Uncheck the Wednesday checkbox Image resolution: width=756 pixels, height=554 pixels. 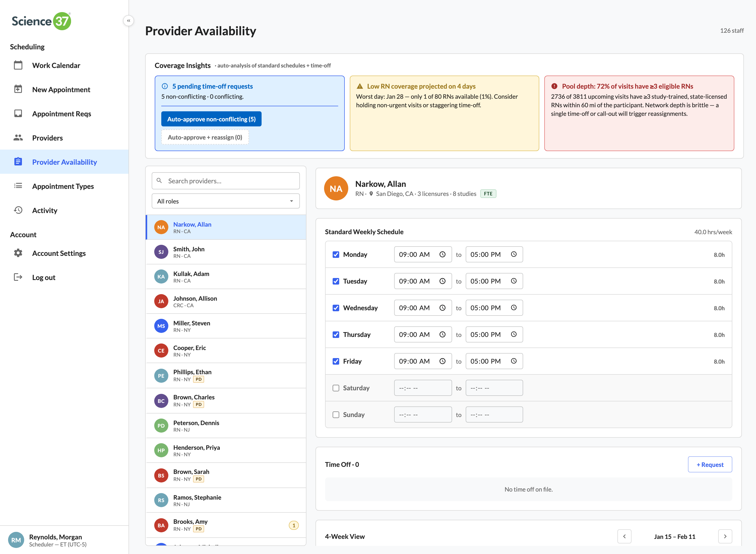[336, 308]
